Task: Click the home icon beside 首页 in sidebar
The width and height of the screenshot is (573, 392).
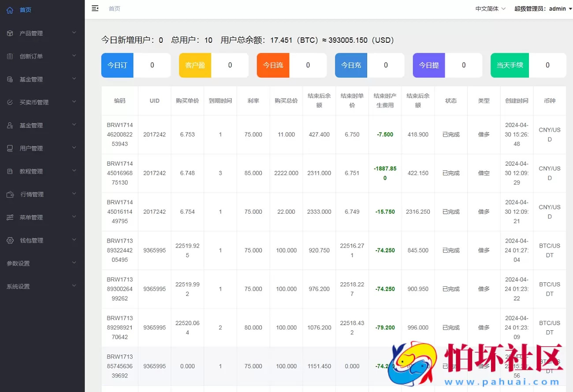Action: pos(10,10)
